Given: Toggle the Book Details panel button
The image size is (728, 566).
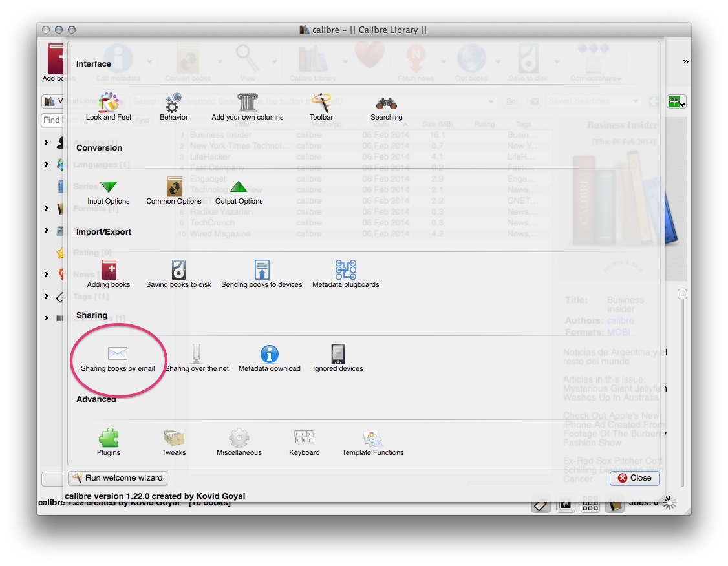Looking at the screenshot, I should click(x=615, y=505).
